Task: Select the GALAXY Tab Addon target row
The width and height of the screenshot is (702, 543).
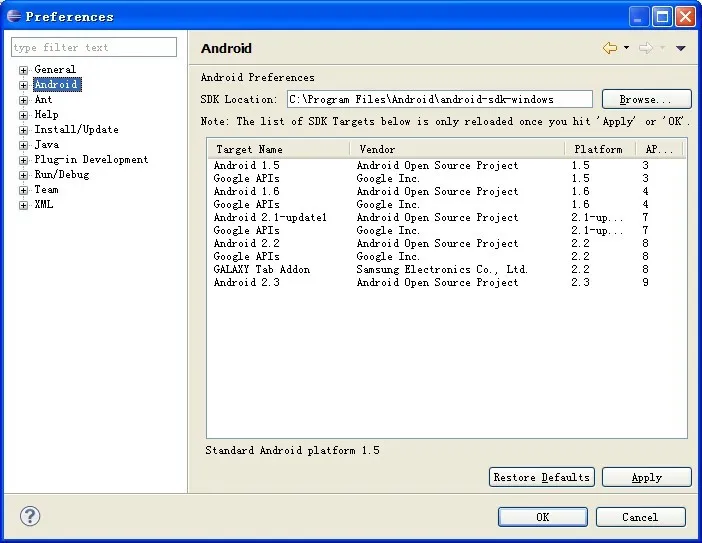Action: click(446, 269)
